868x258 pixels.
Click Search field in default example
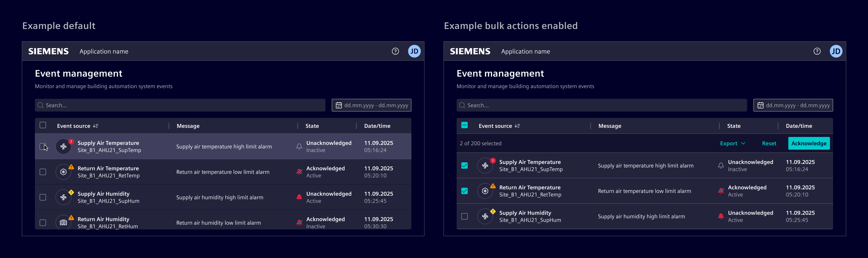tap(180, 105)
